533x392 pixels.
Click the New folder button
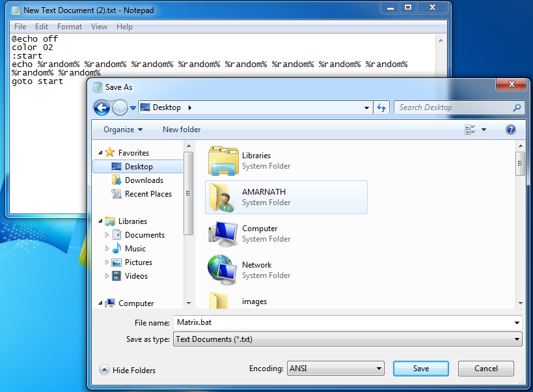pos(182,130)
